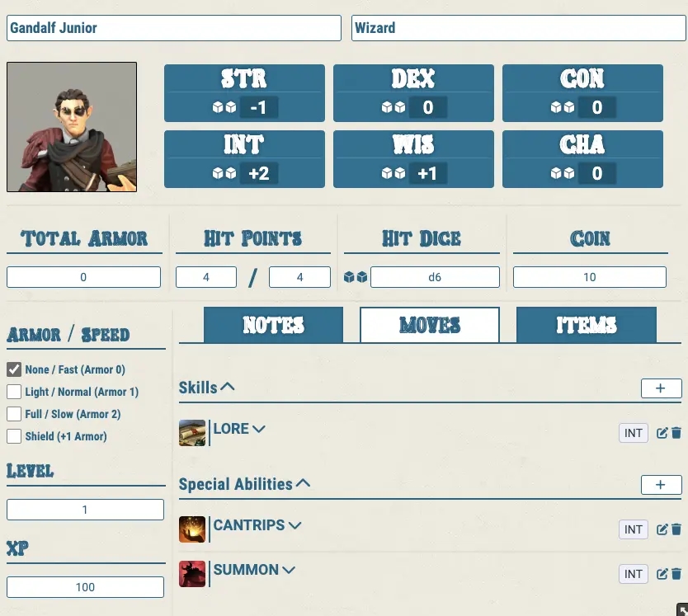The height and width of the screenshot is (616, 688).
Task: Delete the SUMMON ability trash icon
Action: point(676,574)
